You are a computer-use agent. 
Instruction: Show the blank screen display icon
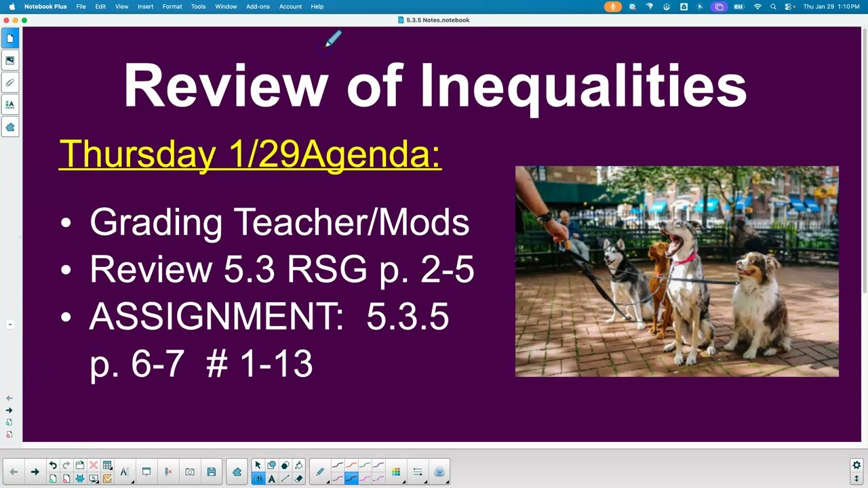click(146, 472)
